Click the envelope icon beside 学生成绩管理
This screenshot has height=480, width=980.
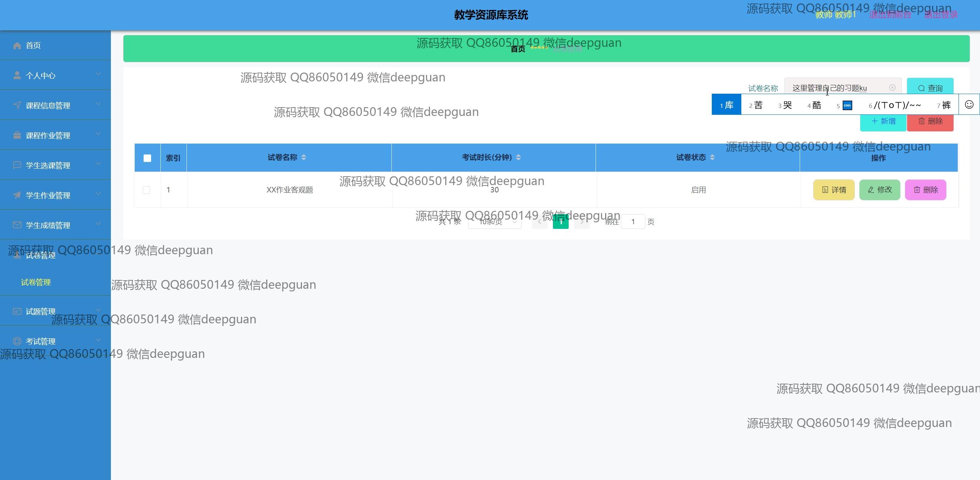17,225
